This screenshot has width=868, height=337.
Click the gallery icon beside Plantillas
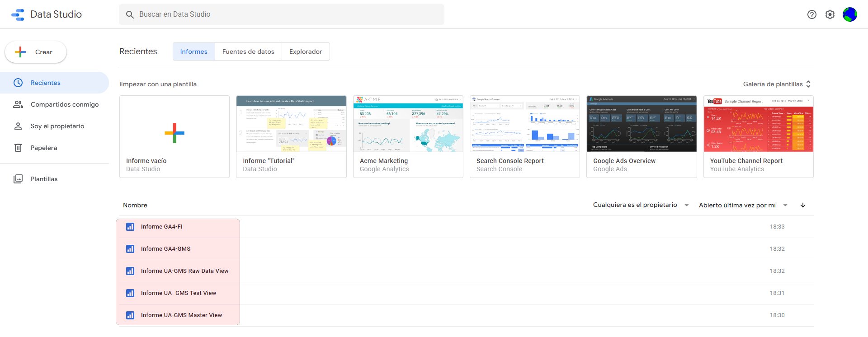(18, 179)
